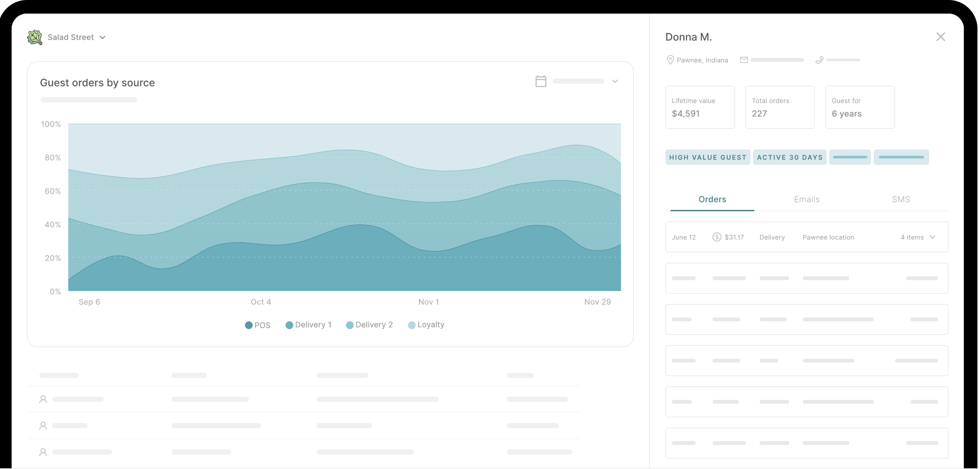The width and height of the screenshot is (980, 469).
Task: Open the Salad Street location dropdown
Action: (102, 37)
